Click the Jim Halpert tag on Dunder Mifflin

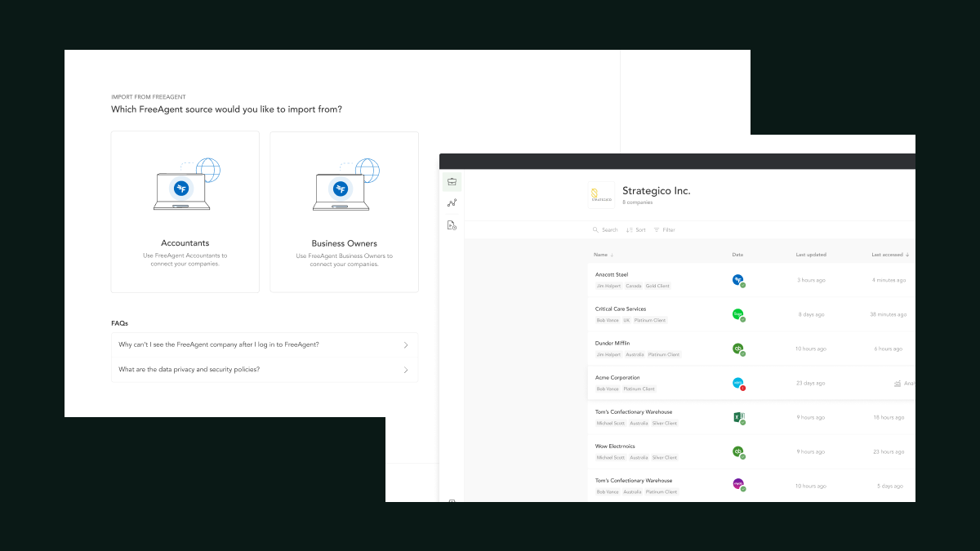[609, 355]
